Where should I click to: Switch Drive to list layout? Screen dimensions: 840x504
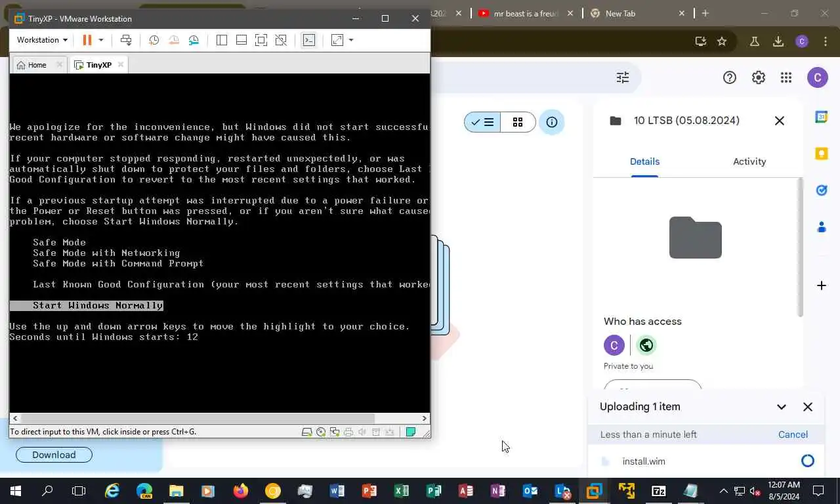[x=482, y=122]
